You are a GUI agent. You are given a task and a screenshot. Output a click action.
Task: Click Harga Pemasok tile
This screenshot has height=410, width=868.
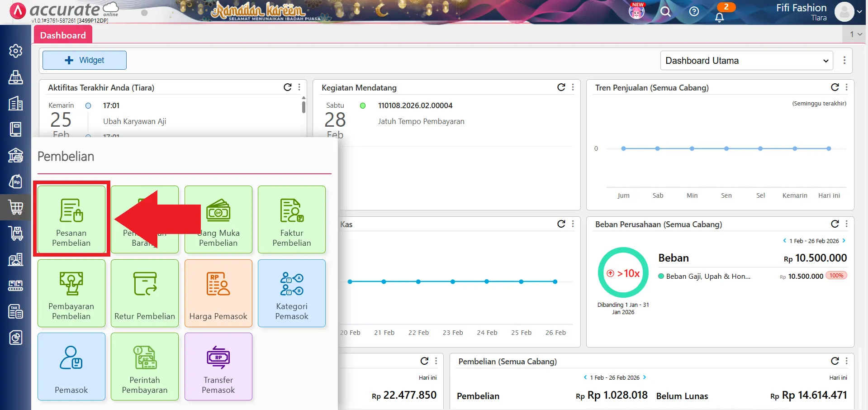click(218, 293)
